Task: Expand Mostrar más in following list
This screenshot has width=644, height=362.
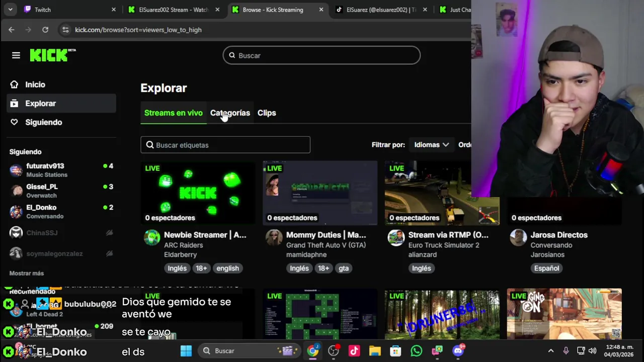Action: point(27,273)
